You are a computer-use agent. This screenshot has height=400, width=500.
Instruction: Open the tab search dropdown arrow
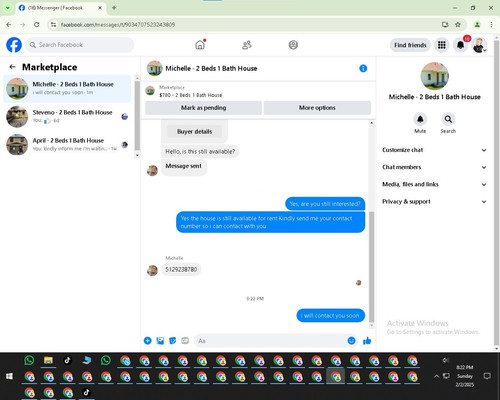click(x=7, y=8)
